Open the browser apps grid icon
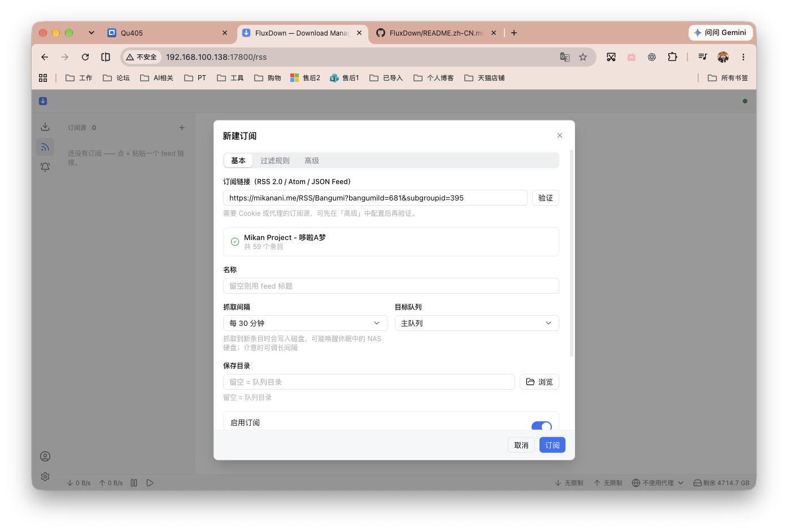The image size is (788, 532). click(43, 78)
